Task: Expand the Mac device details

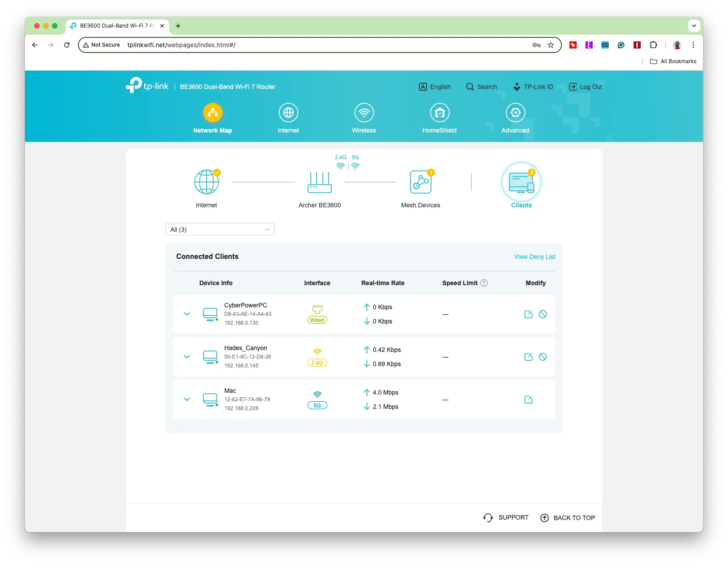Action: (187, 400)
